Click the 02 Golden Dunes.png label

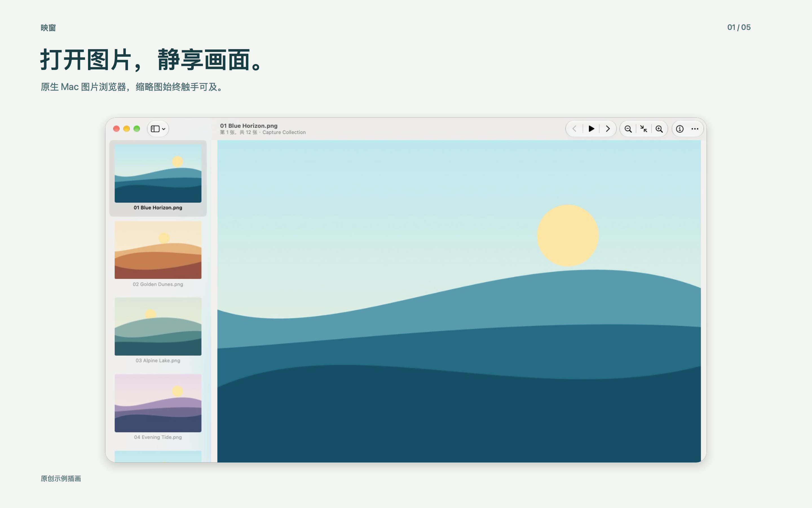click(158, 284)
